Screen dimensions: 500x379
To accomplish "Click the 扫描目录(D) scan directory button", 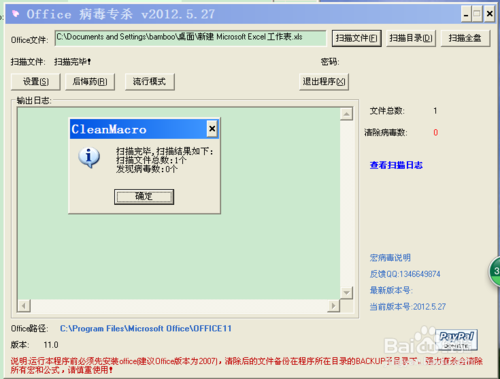I will [411, 39].
